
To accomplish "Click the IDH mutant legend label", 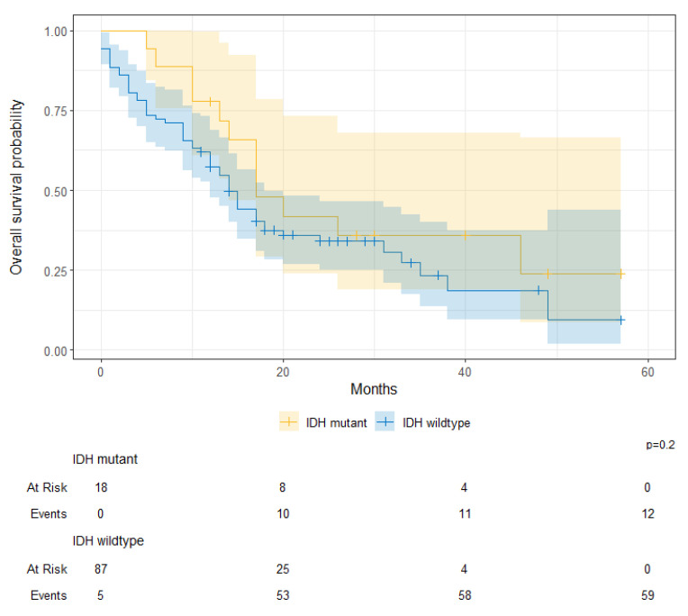I will click(x=336, y=423).
